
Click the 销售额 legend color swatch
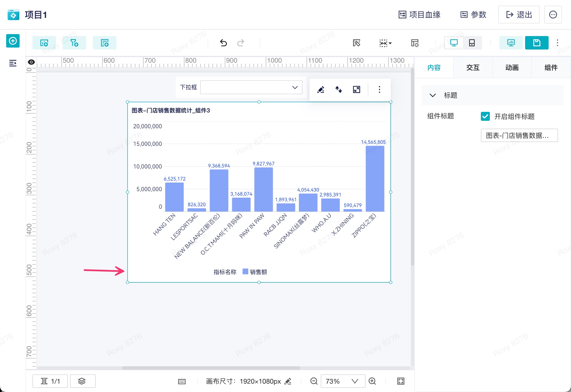[245, 271]
